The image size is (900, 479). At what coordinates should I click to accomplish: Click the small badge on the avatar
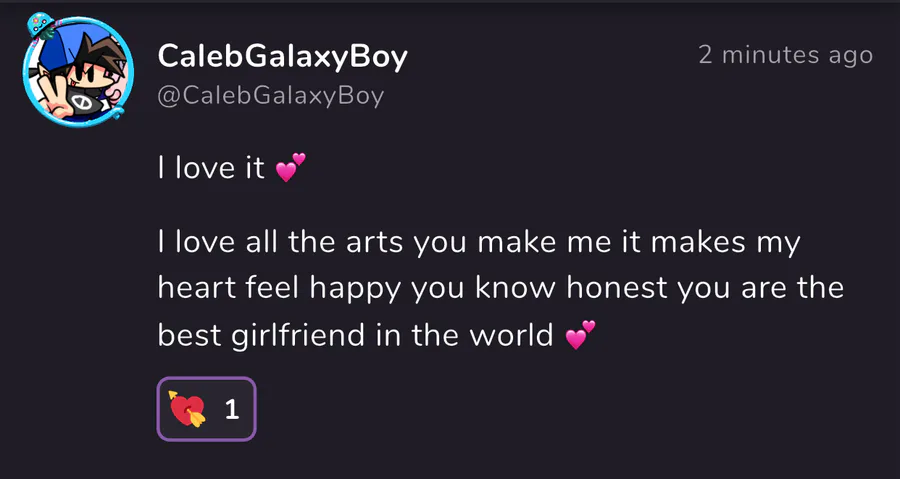point(41,23)
